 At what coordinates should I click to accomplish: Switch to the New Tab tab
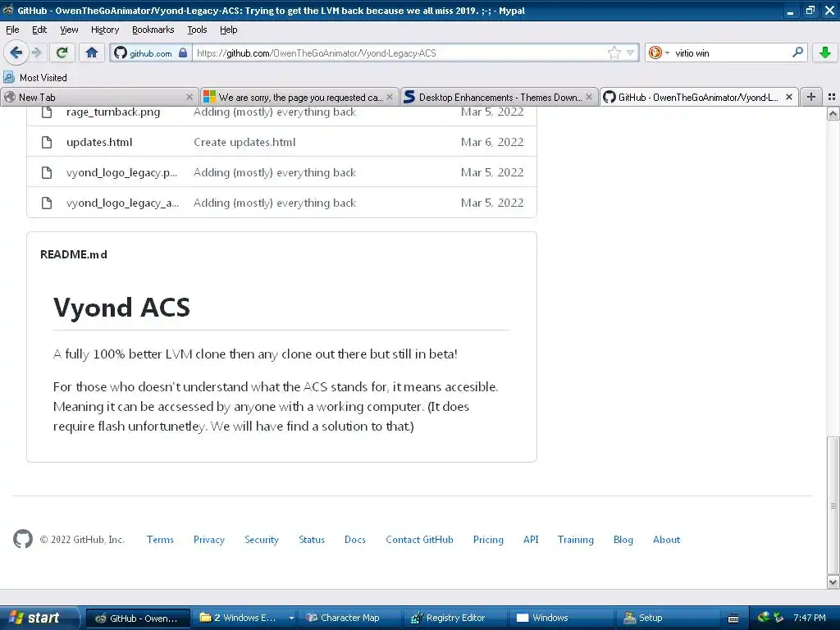pos(99,97)
